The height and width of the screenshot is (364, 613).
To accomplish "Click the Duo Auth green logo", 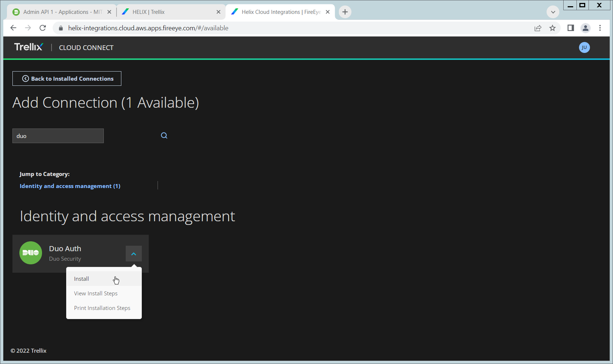I will (x=31, y=253).
